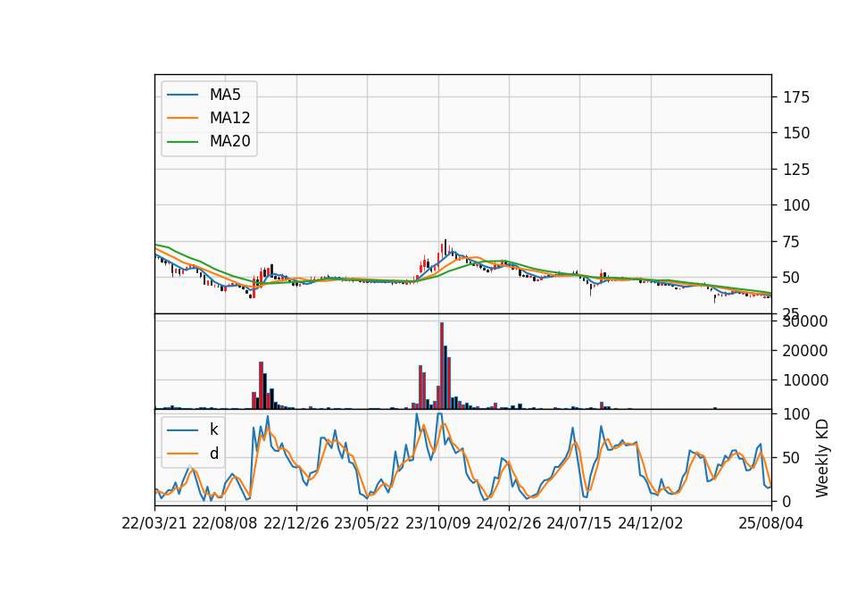Click the k legend label in KD panel

[x=213, y=429]
